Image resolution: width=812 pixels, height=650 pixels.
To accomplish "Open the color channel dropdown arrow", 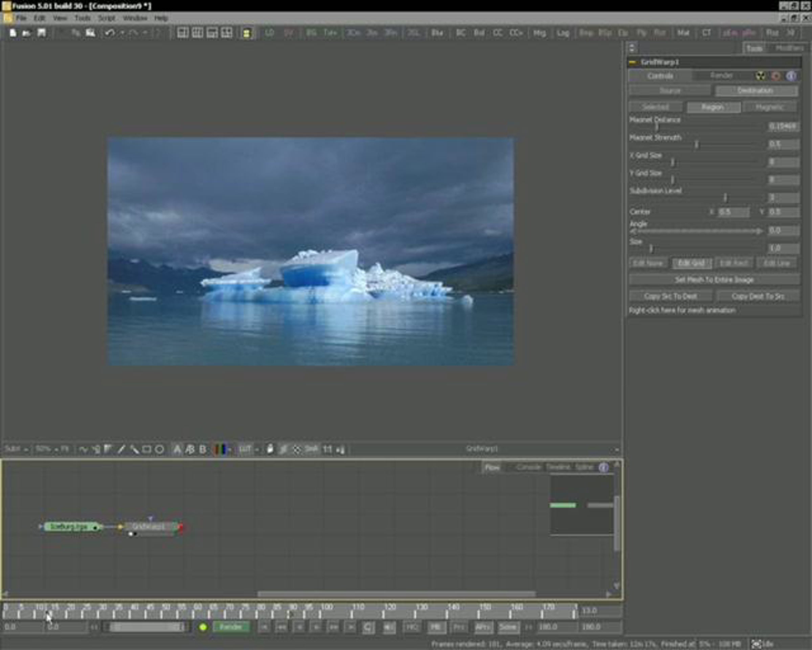I will [x=230, y=449].
